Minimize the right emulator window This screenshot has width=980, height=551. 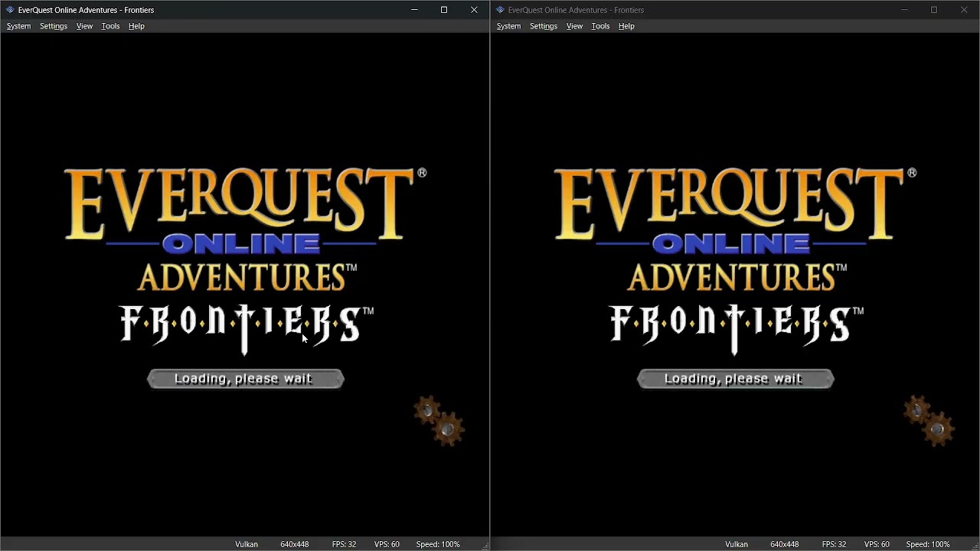(904, 10)
